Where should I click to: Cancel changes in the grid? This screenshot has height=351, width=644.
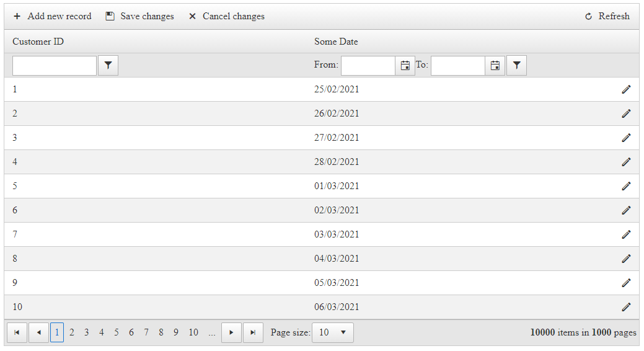click(227, 17)
